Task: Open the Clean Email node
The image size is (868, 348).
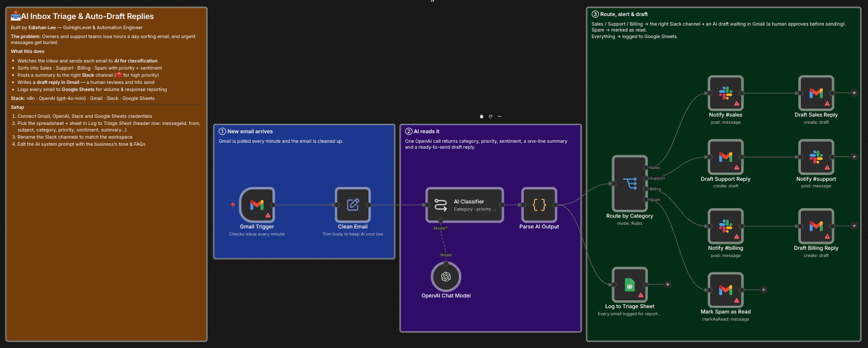Action: tap(352, 205)
